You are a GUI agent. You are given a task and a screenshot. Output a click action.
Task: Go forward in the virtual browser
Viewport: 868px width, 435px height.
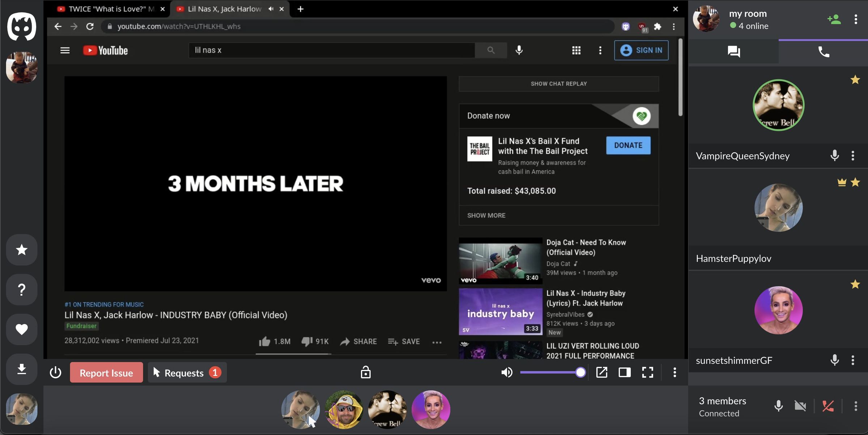[x=74, y=26]
